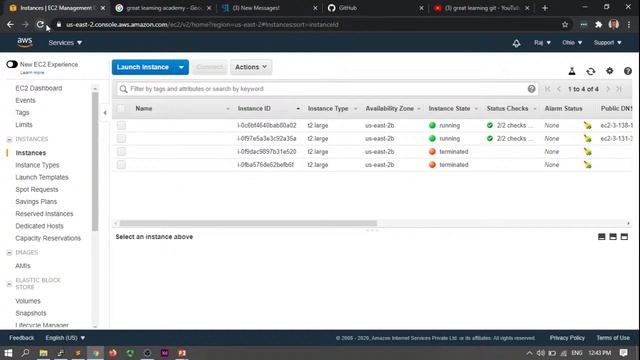The width and height of the screenshot is (640, 360).
Task: Click the search filter help icon
Action: [x=531, y=89]
